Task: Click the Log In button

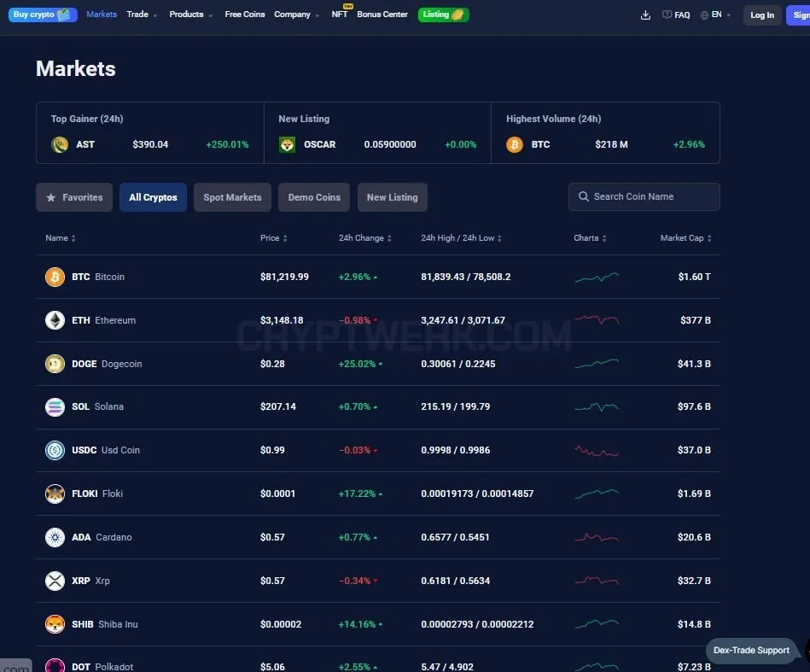Action: coord(762,15)
